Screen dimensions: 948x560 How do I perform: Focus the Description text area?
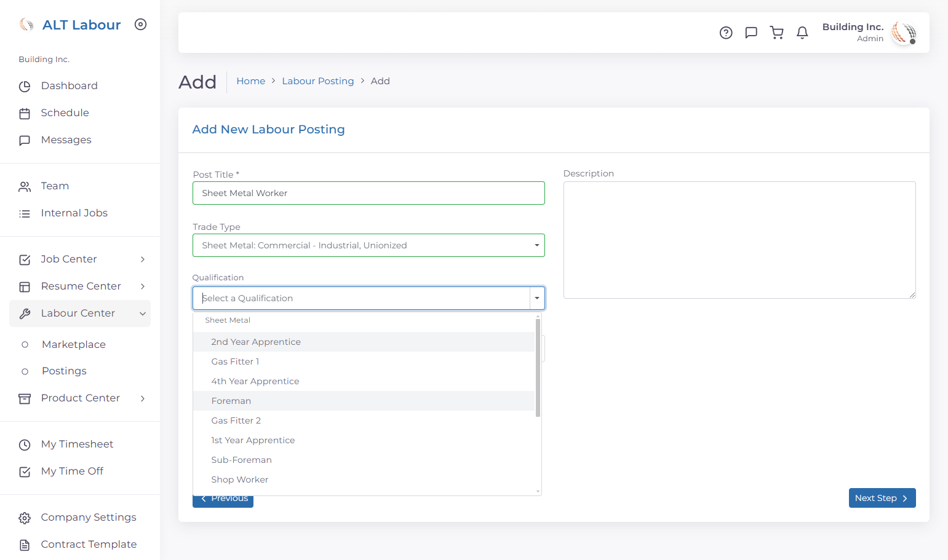(x=739, y=240)
